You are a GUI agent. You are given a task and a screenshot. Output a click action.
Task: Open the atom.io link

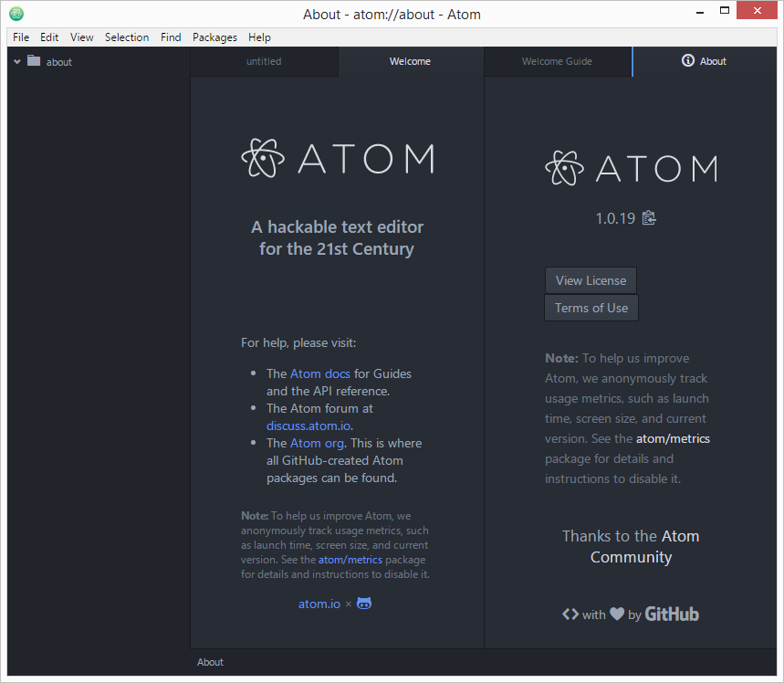[x=319, y=604]
